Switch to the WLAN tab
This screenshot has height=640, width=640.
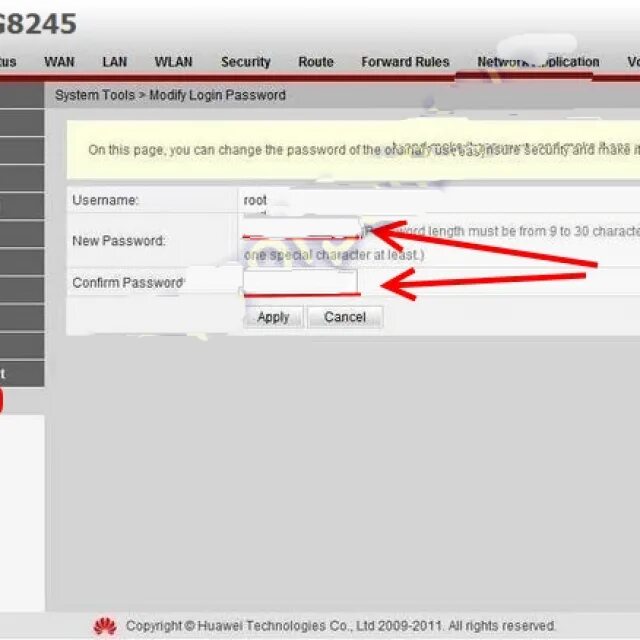pyautogui.click(x=173, y=62)
